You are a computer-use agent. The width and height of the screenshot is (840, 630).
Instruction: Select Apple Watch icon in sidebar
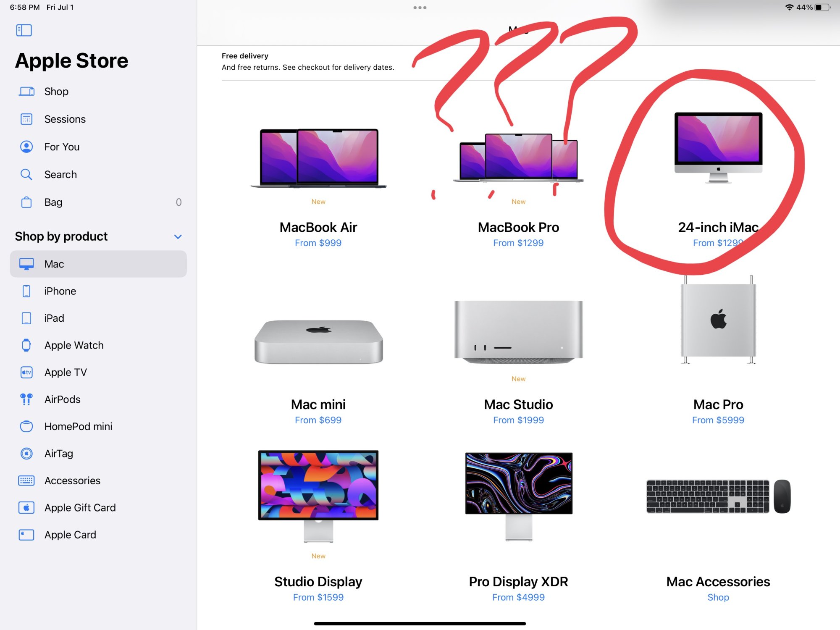coord(26,345)
